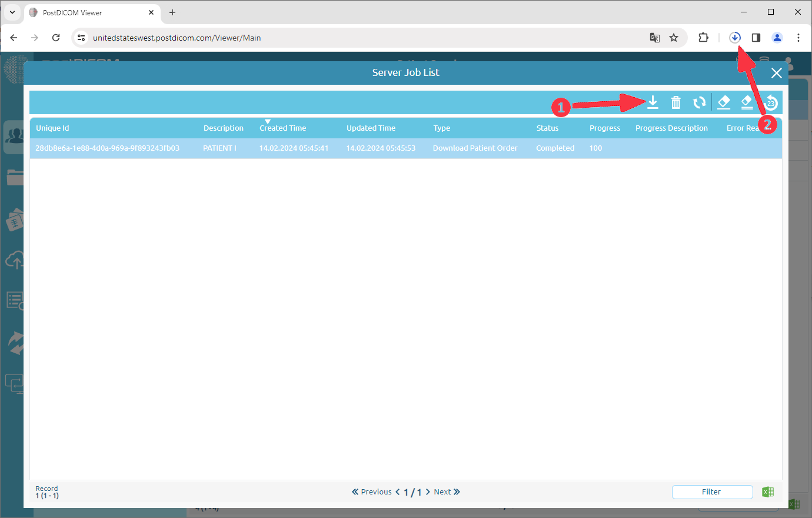
Task: Open patient search from the sidebar
Action: [15, 137]
